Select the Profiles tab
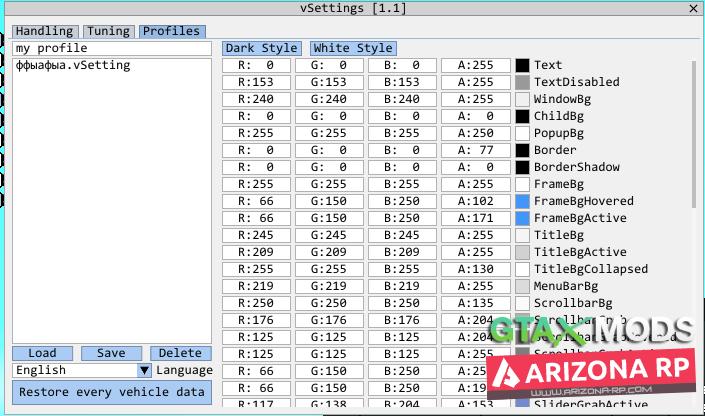Screen dimensions: 705x416 [171, 31]
